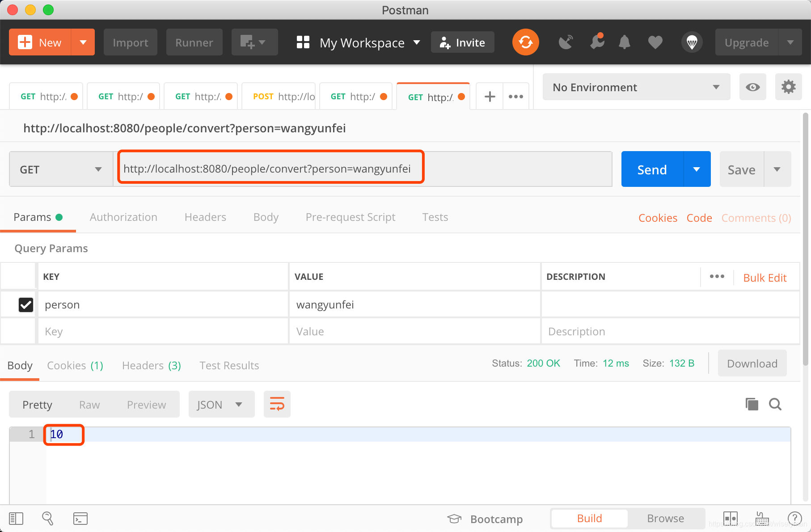The image size is (811, 532).
Task: Select Raw response view
Action: click(89, 405)
